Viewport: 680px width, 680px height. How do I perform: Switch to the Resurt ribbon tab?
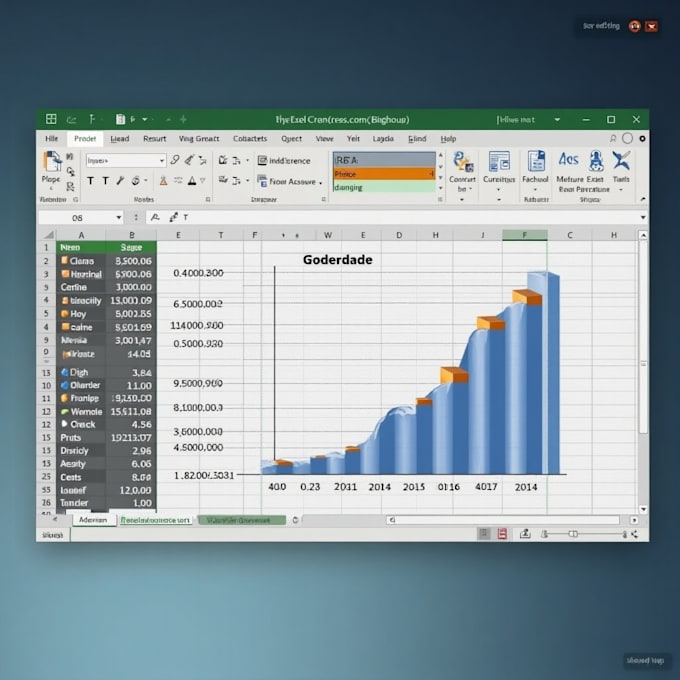click(154, 139)
